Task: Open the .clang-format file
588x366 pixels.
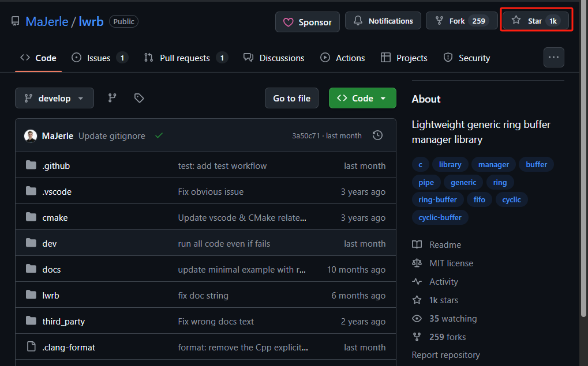Action: 69,348
